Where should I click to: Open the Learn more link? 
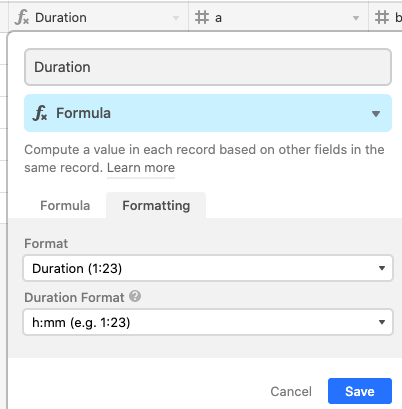pos(141,168)
